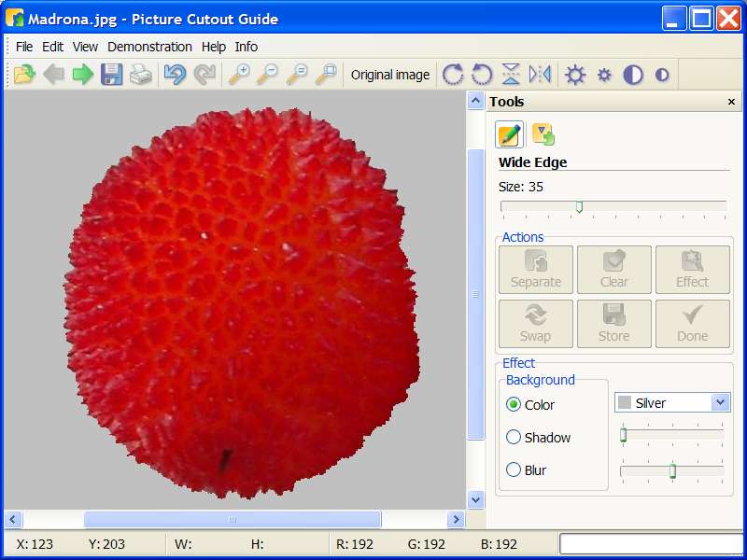Rotate image counterclockwise
The image size is (747, 560).
click(482, 75)
